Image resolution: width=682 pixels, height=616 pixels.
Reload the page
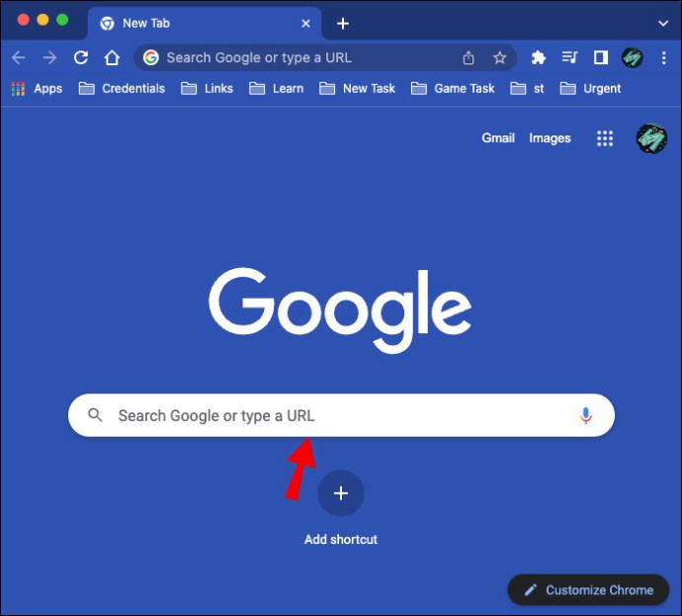81,57
